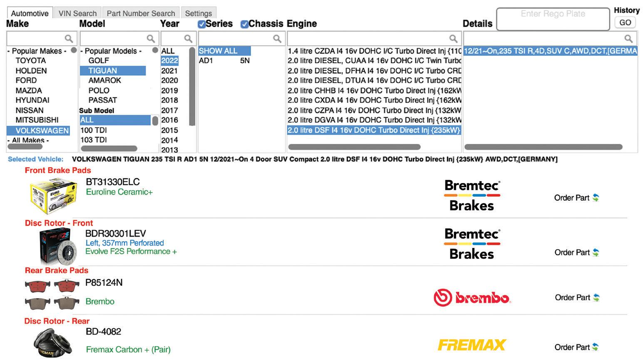
Task: Click the Details search magnifier icon
Action: (629, 39)
